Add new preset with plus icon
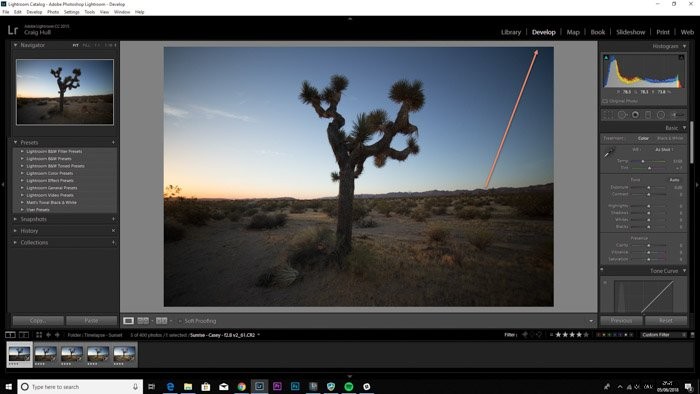 (x=113, y=142)
